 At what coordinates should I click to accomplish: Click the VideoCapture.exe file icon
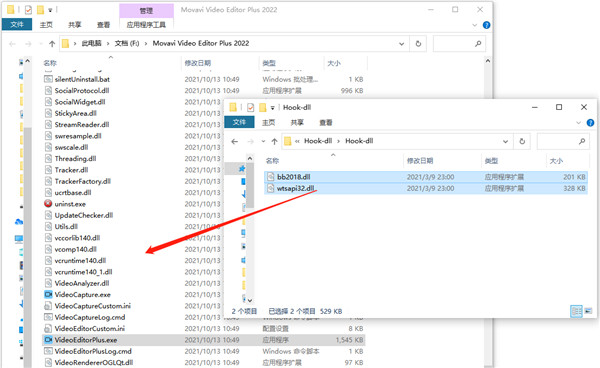click(x=48, y=295)
